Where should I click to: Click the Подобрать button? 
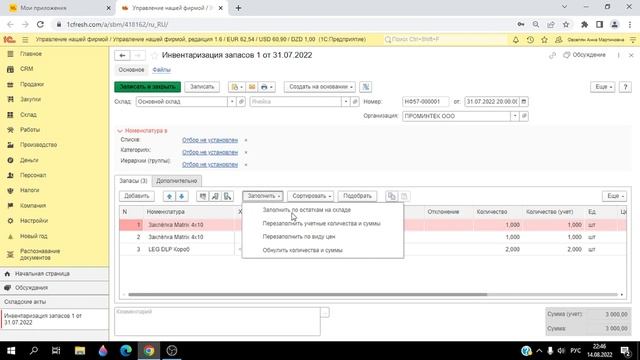point(357,196)
